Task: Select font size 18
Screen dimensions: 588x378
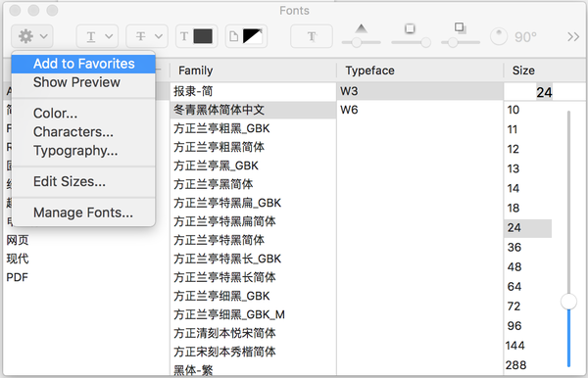Action: tap(528, 208)
